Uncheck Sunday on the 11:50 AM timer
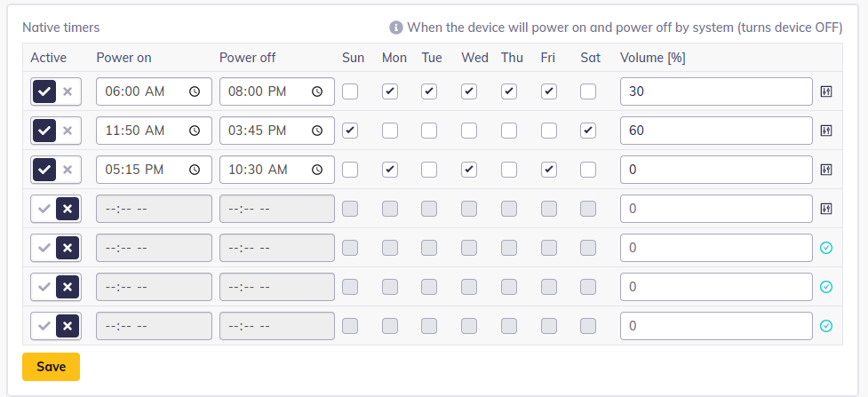The height and width of the screenshot is (397, 868). tap(350, 131)
